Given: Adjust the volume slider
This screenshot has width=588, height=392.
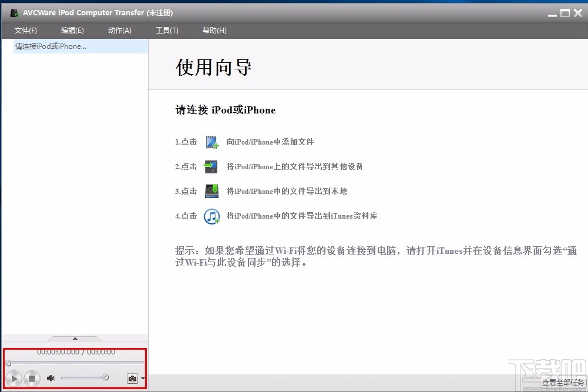Looking at the screenshot, I should point(84,378).
